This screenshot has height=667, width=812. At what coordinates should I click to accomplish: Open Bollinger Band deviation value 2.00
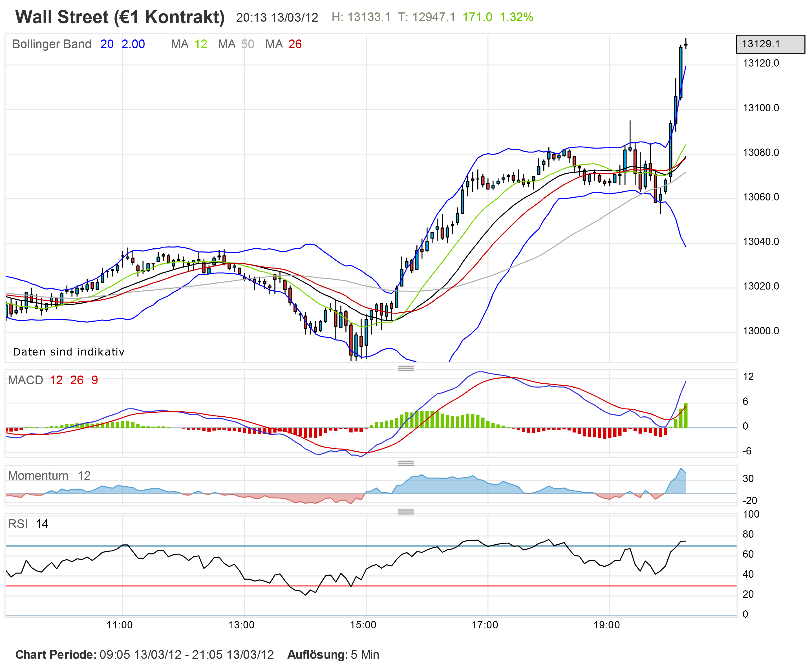[133, 44]
